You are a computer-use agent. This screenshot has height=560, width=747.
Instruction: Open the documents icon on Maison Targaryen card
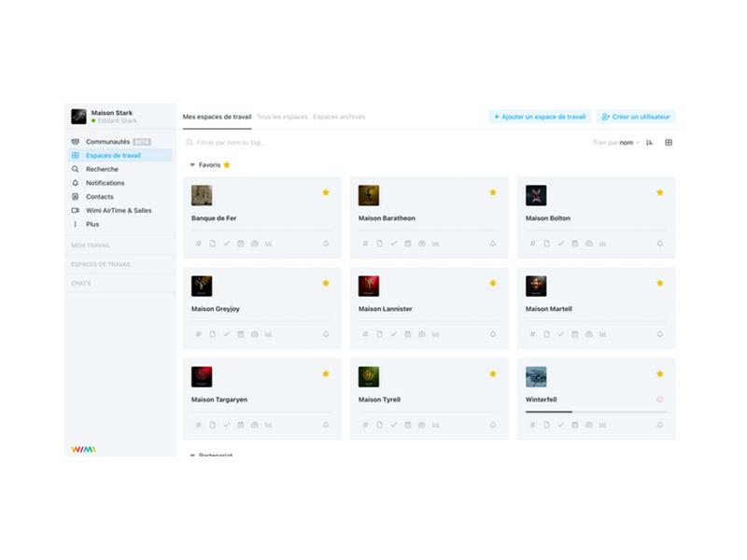click(213, 425)
